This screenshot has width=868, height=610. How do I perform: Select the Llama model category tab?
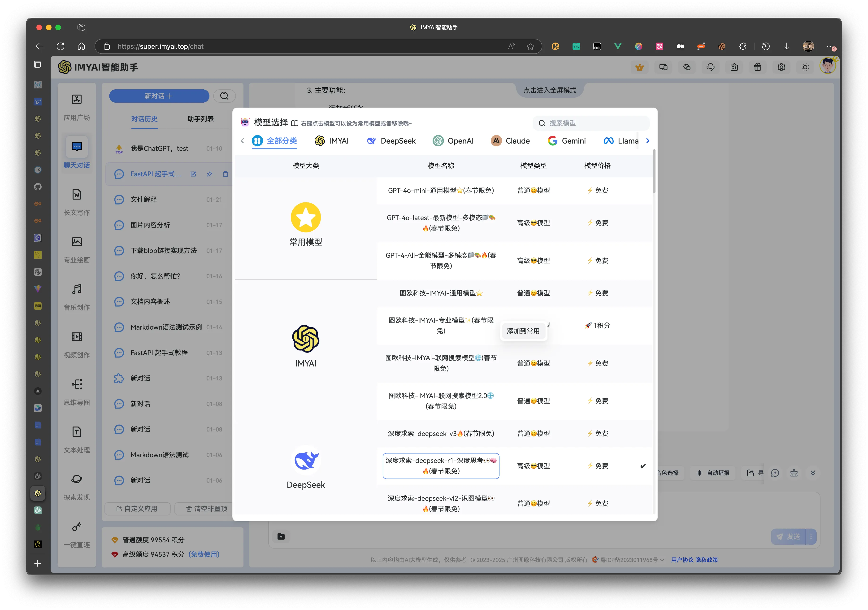coord(621,141)
